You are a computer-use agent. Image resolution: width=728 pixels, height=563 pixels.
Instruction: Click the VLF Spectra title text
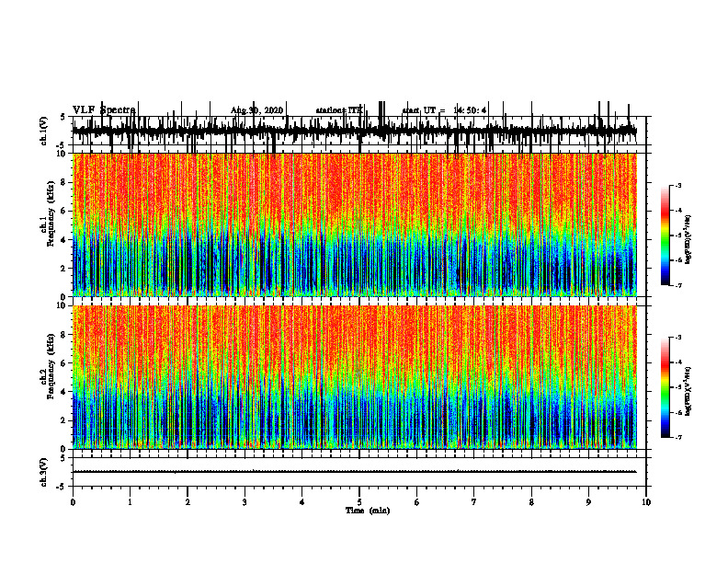104,110
